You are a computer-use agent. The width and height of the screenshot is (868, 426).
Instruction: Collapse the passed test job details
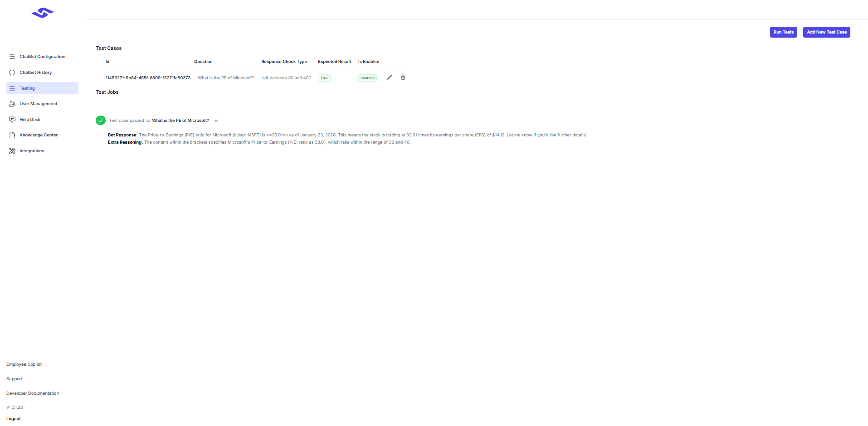tap(216, 121)
